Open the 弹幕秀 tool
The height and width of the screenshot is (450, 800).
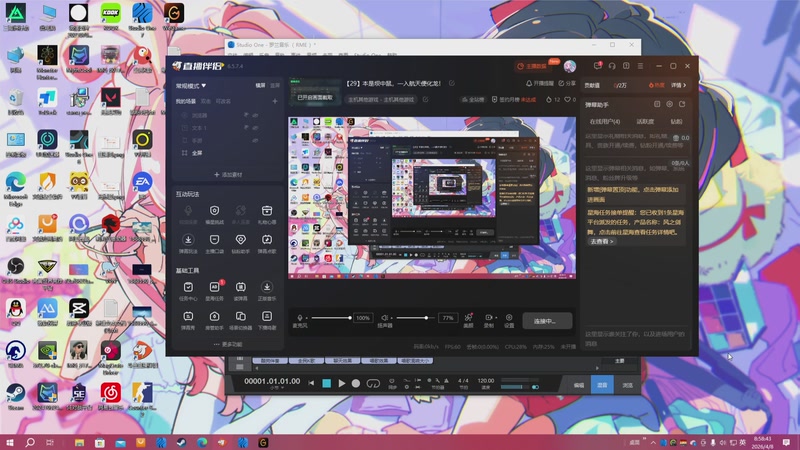click(x=188, y=320)
